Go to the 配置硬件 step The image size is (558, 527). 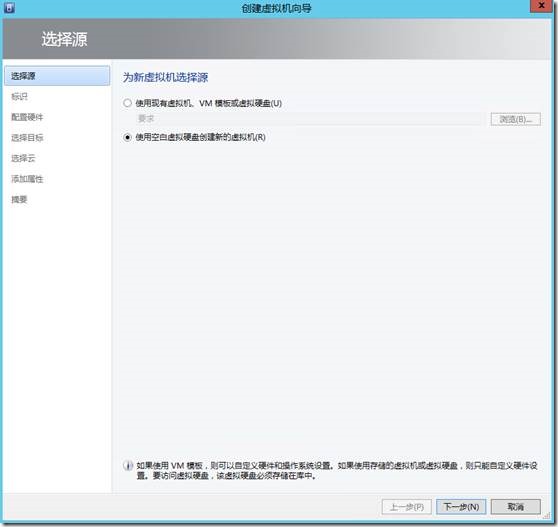tap(27, 117)
